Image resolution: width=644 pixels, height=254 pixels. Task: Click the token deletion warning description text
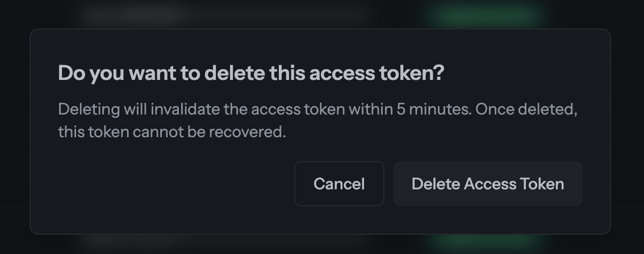pos(317,120)
